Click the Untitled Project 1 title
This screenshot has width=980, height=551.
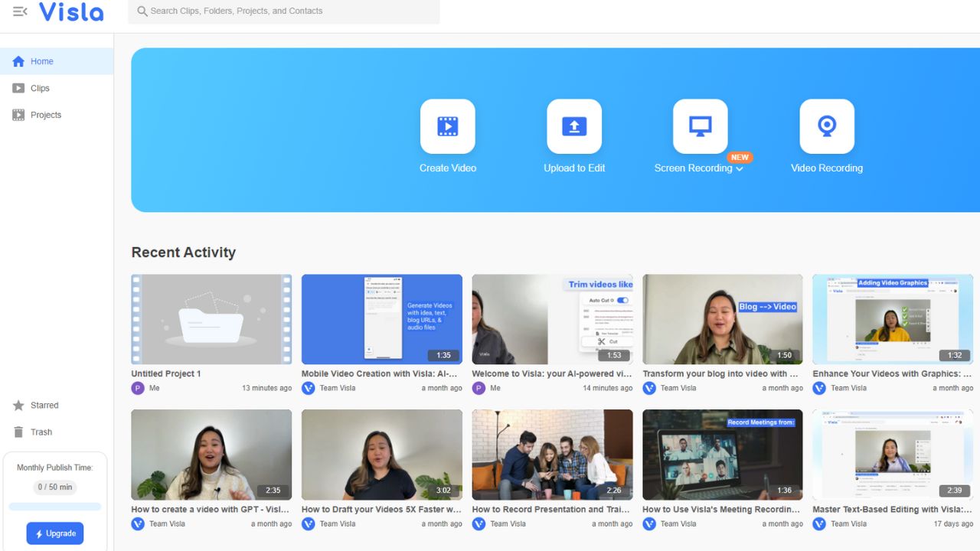pos(166,374)
